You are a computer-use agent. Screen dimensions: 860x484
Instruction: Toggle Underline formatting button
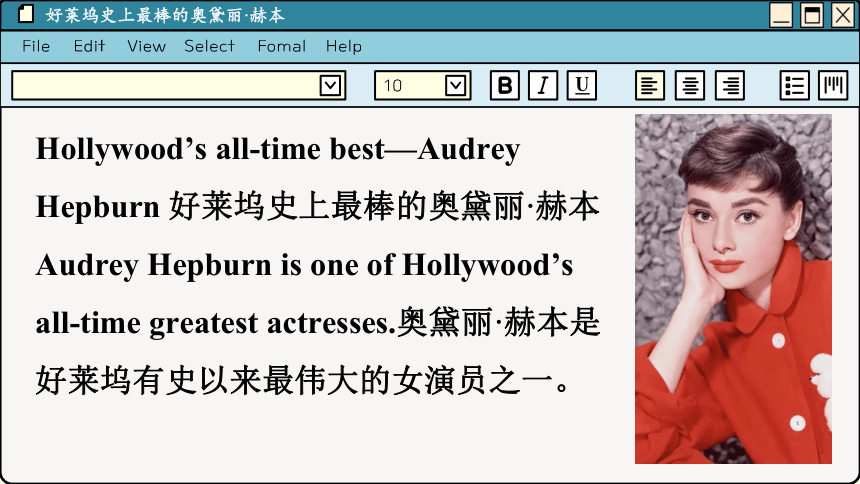[x=581, y=85]
